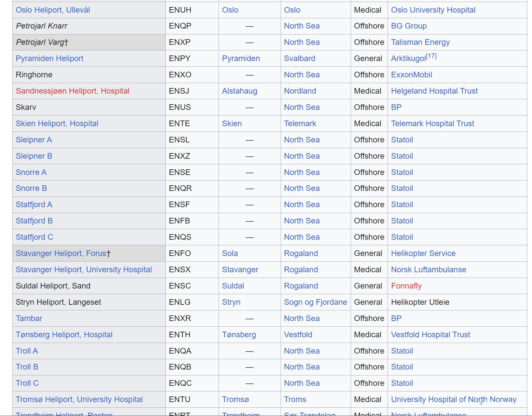The width and height of the screenshot is (532, 416).
Task: Open the Sleipner B platform link
Action: [34, 156]
